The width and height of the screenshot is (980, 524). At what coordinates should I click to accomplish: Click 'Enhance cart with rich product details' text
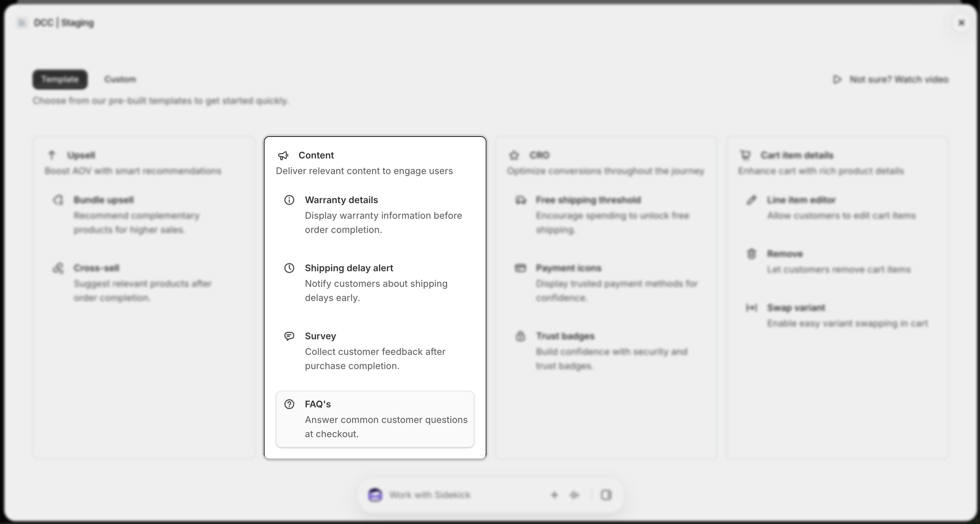[x=821, y=171]
